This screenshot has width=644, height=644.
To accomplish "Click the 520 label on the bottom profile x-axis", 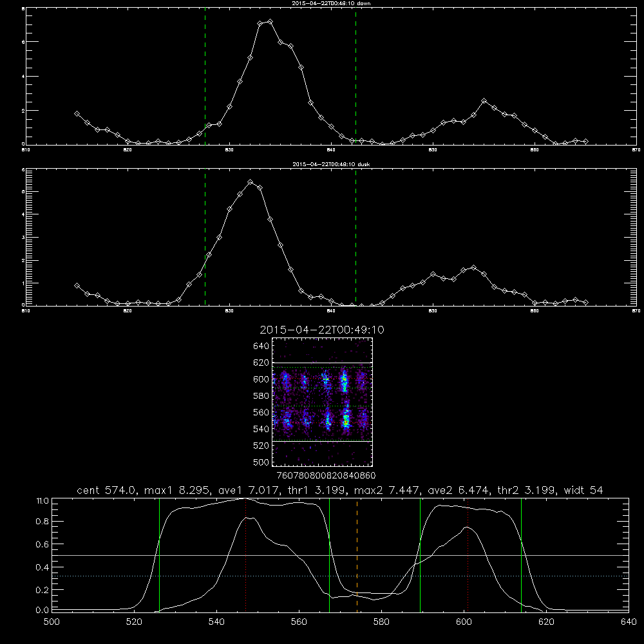I will (x=135, y=622).
